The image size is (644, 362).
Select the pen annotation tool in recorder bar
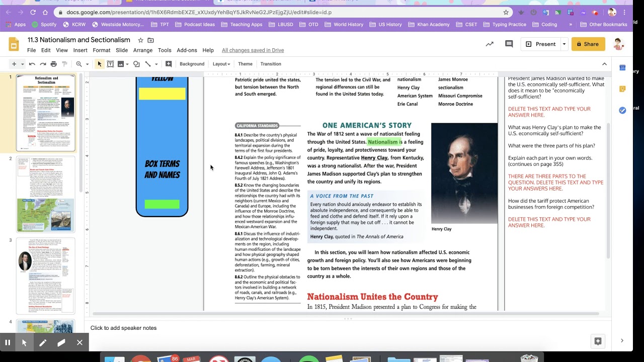43,342
